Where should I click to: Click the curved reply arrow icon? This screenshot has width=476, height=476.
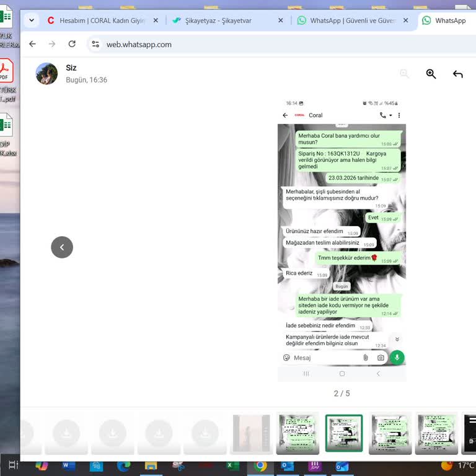[458, 74]
